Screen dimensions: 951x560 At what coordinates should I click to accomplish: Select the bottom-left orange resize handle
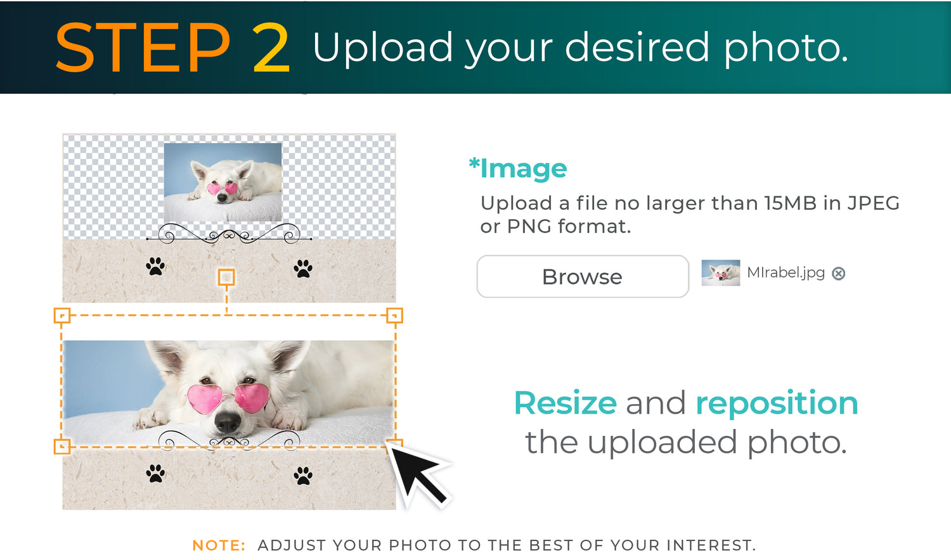coord(61,446)
